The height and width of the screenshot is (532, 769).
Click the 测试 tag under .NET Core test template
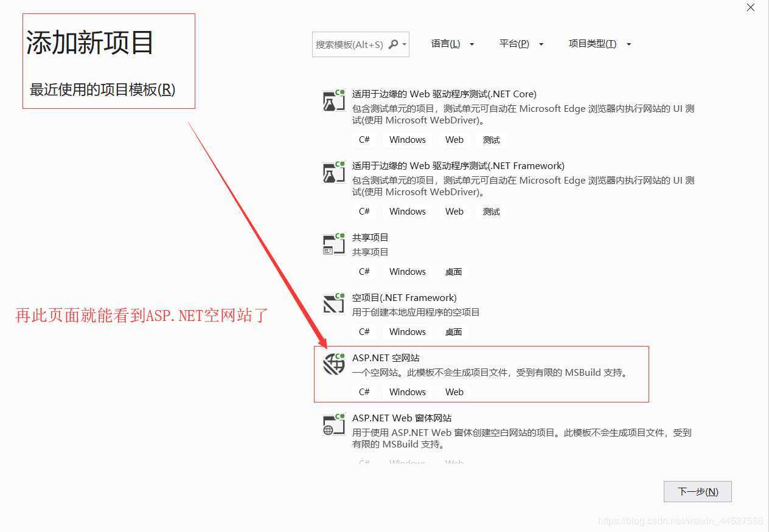(x=491, y=140)
